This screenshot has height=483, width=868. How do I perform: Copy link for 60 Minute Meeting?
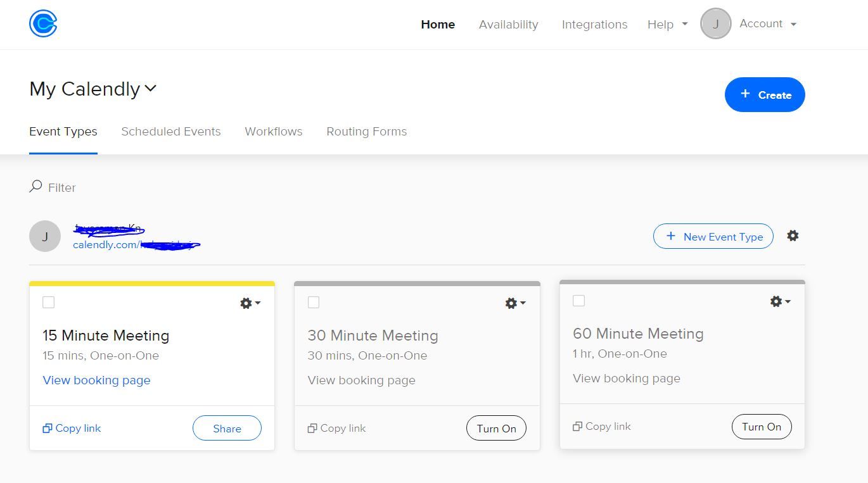602,427
